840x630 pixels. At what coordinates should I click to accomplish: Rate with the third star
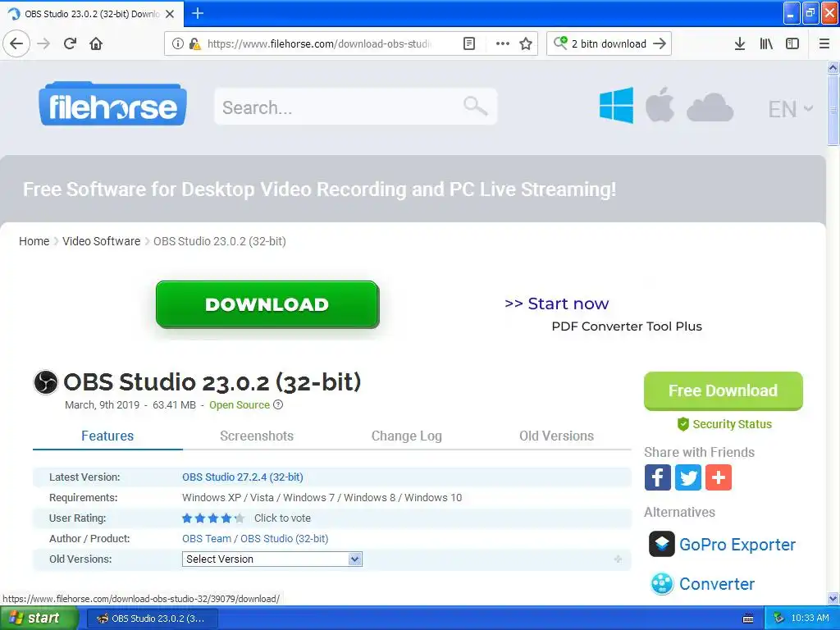213,518
